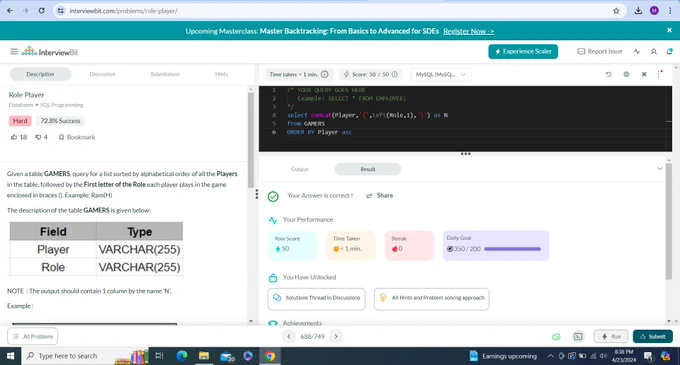Open the Windows Start menu

pos(10,356)
